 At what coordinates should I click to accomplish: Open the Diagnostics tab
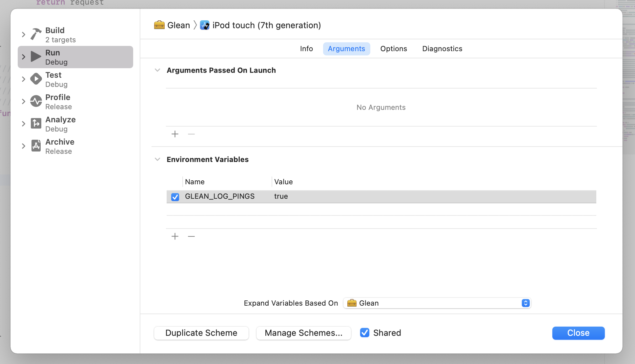[442, 49]
